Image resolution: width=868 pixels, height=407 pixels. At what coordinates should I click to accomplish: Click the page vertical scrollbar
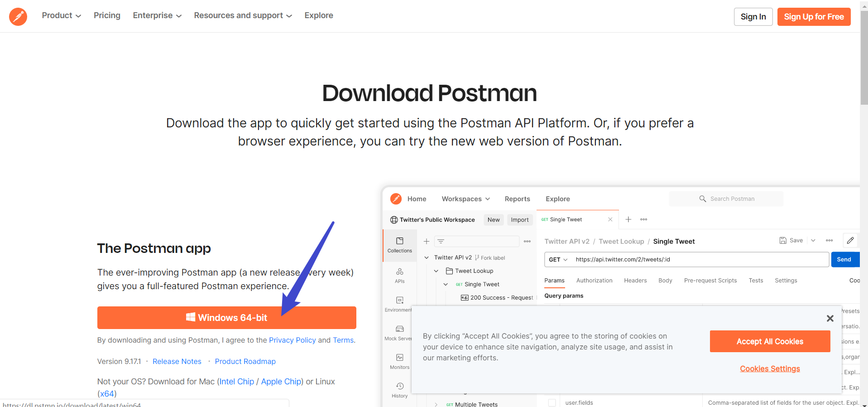tap(864, 203)
